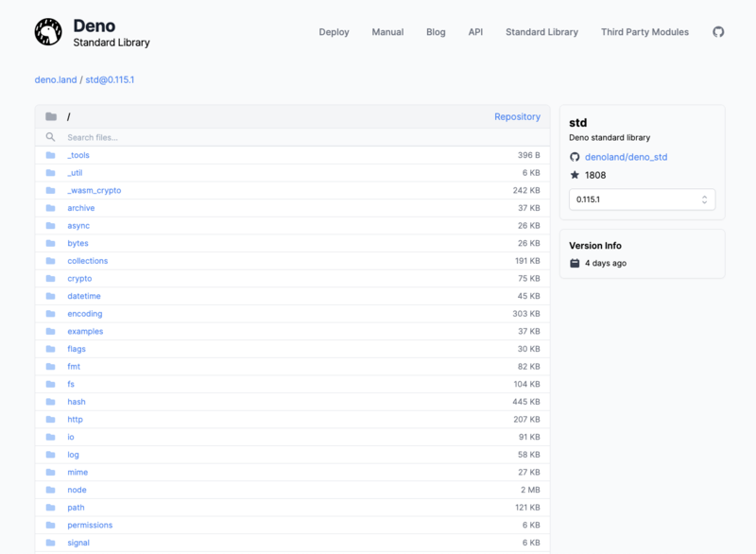Click the folder icon beside async
The height and width of the screenshot is (554, 756).
pos(51,226)
